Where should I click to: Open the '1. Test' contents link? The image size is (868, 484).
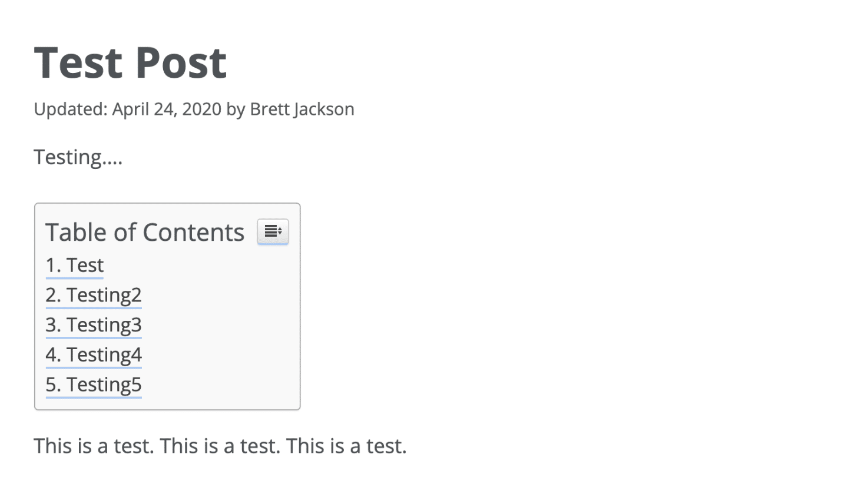[x=75, y=266]
